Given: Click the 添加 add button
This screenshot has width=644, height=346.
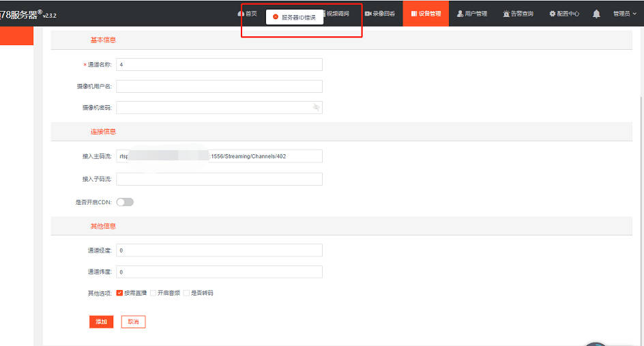Looking at the screenshot, I should click(x=101, y=321).
